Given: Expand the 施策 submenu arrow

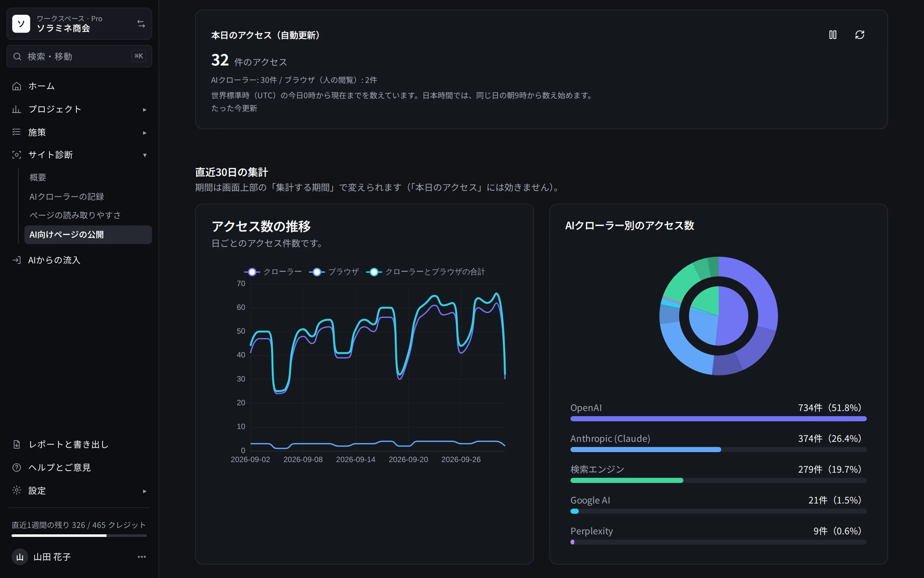Looking at the screenshot, I should [x=145, y=133].
